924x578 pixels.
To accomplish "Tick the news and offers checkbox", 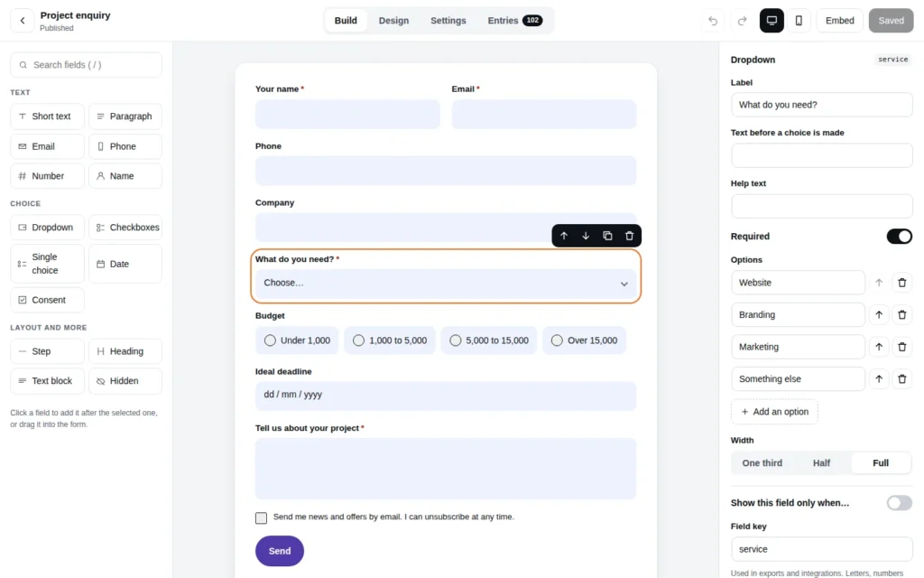I will pyautogui.click(x=261, y=517).
